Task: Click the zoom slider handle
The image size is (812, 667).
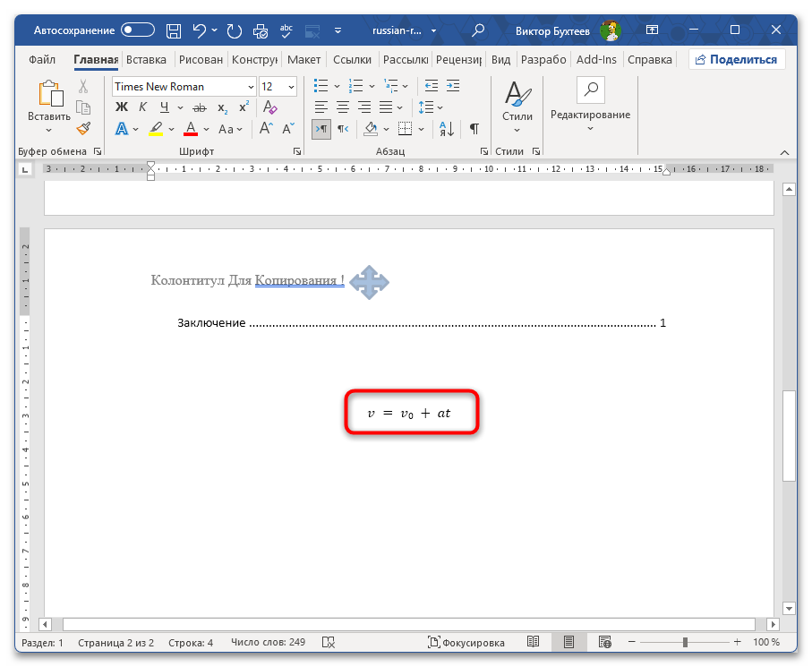Action: (x=685, y=642)
